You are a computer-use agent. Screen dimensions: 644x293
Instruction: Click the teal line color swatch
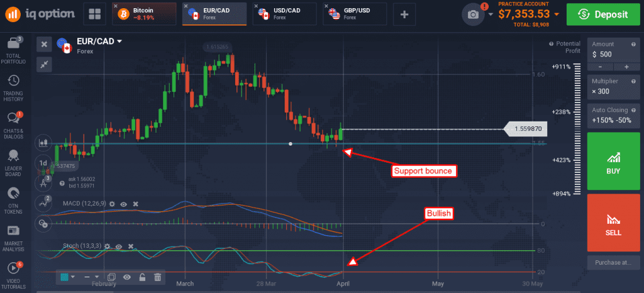coord(64,277)
